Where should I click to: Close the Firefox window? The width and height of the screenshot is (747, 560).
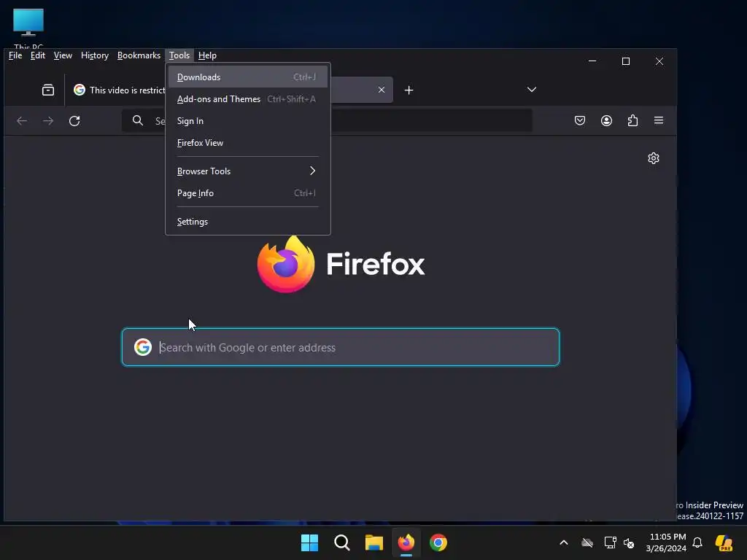(x=659, y=61)
